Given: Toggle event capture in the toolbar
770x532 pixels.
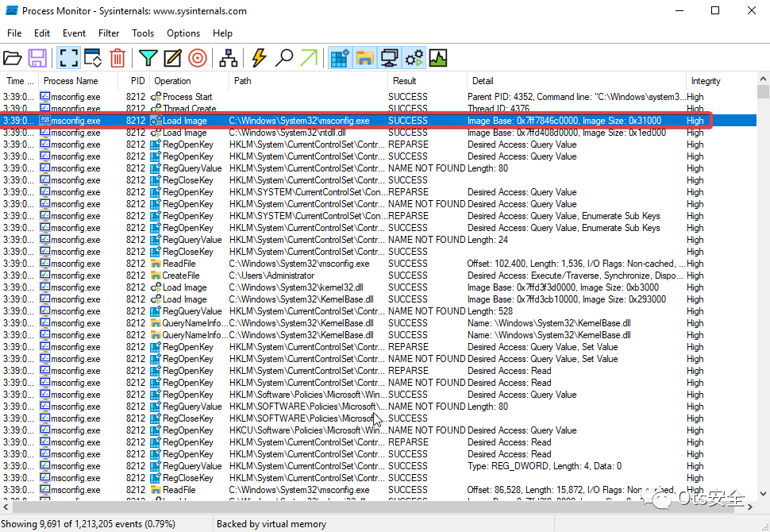Looking at the screenshot, I should tap(68, 58).
